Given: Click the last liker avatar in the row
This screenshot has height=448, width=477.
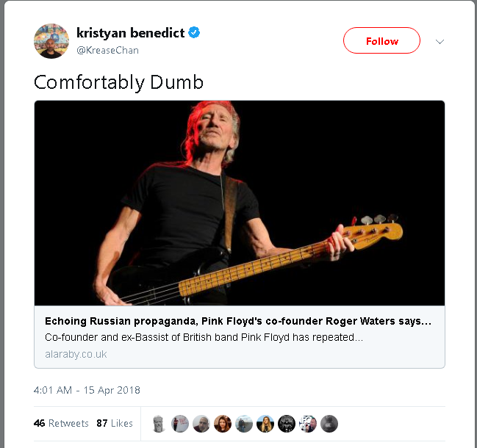Looking at the screenshot, I should (x=329, y=423).
